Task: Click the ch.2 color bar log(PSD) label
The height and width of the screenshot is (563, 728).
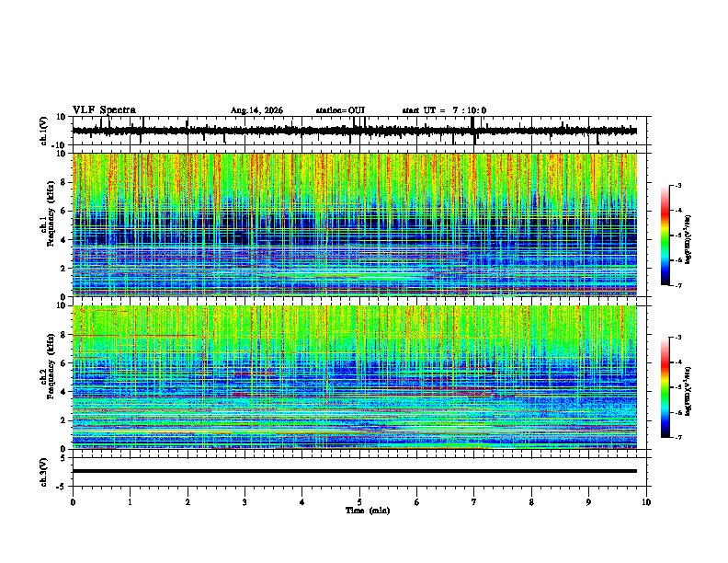Action: point(688,391)
